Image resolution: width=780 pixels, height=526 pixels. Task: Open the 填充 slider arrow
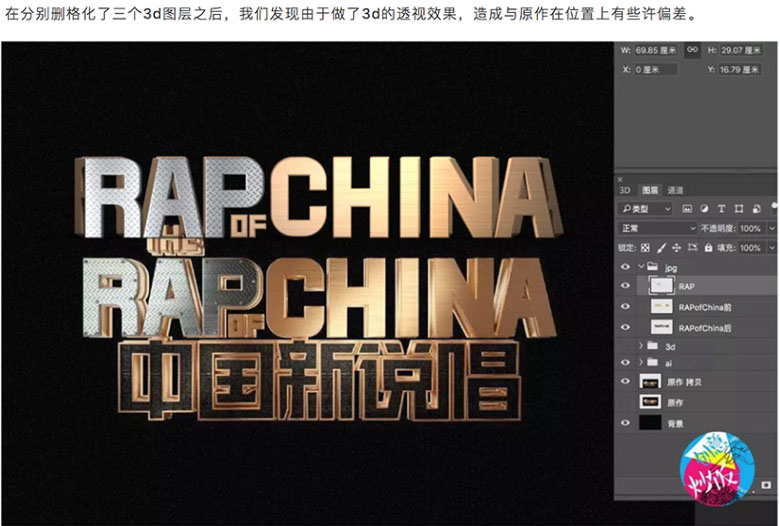click(x=772, y=247)
